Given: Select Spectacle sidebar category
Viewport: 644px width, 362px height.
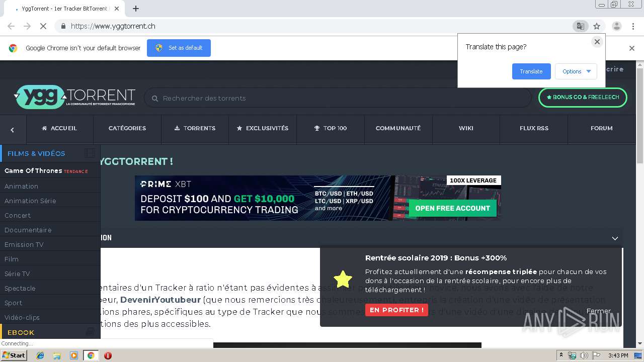Looking at the screenshot, I should pos(20,288).
